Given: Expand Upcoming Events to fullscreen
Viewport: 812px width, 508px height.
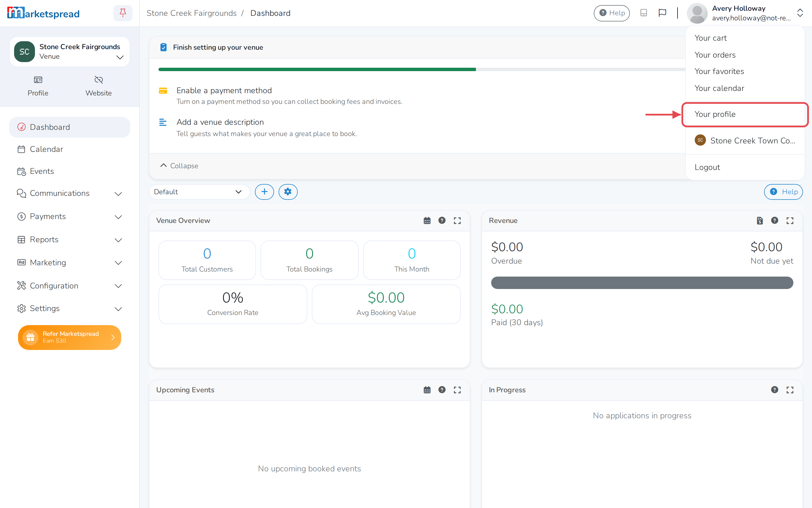Looking at the screenshot, I should click(x=457, y=390).
